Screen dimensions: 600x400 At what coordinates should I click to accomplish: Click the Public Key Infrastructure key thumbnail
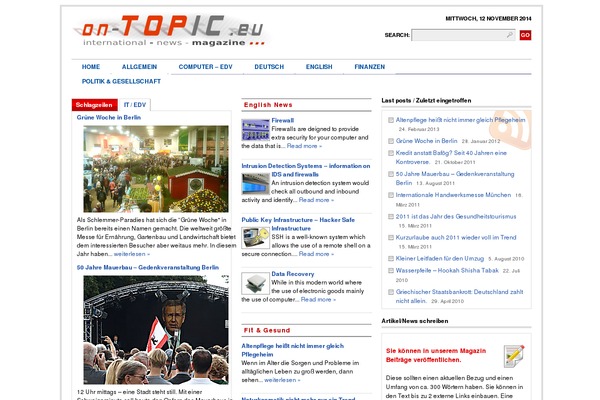(x=255, y=238)
